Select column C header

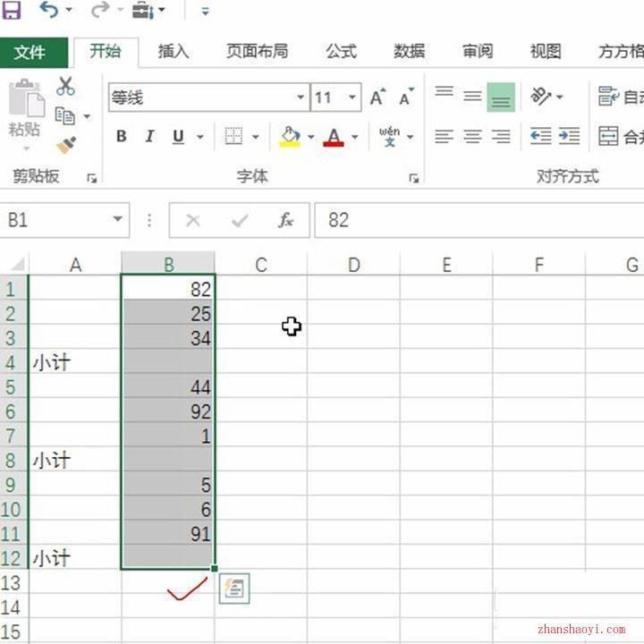[x=261, y=264]
